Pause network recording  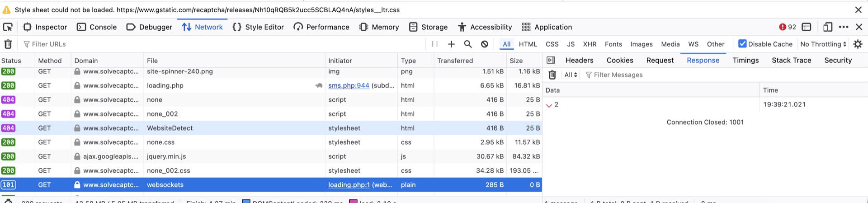pyautogui.click(x=435, y=44)
